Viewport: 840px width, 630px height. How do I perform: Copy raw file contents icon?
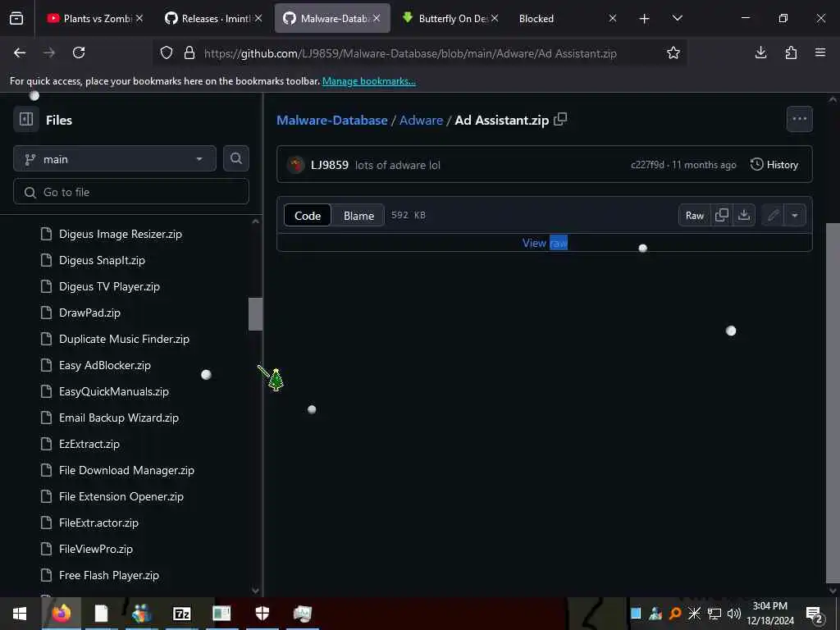[x=722, y=216]
